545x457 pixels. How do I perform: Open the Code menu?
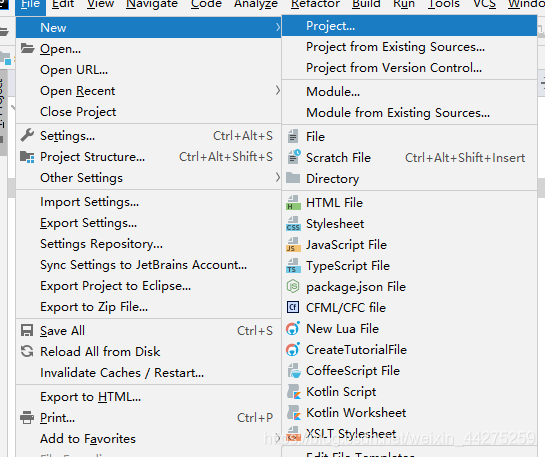tap(206, 4)
